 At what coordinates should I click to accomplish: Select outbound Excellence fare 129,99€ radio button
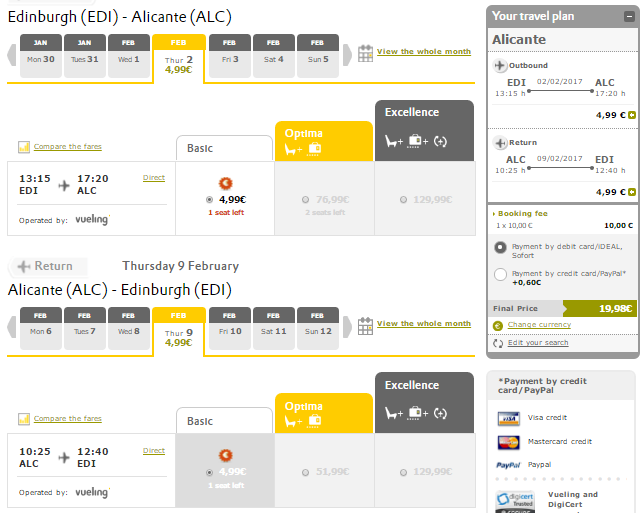404,200
